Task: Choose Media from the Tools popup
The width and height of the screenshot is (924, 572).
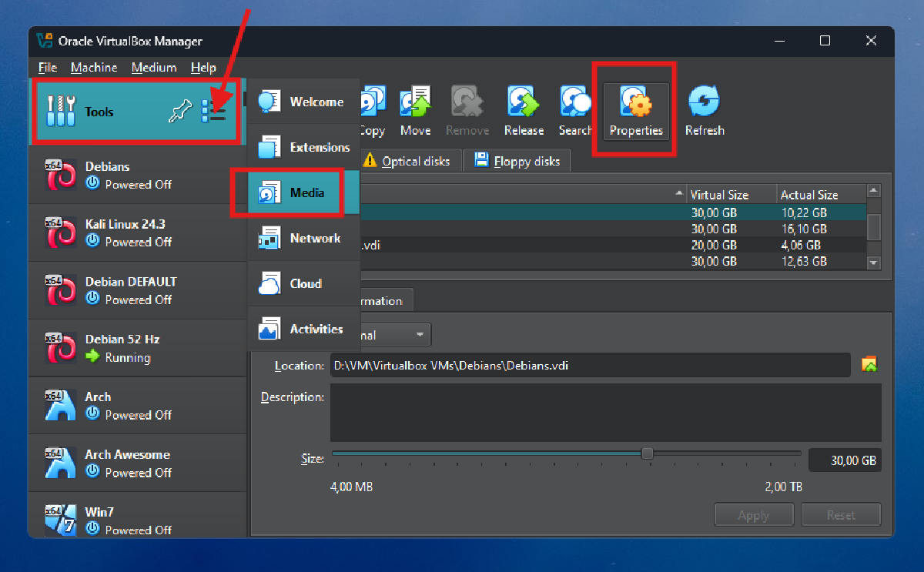Action: [x=304, y=192]
